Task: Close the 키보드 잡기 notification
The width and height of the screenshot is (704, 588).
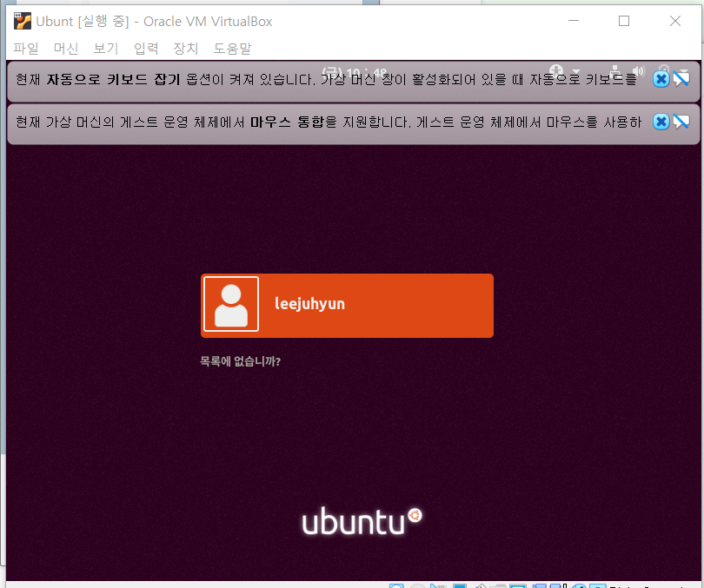Action: [661, 79]
